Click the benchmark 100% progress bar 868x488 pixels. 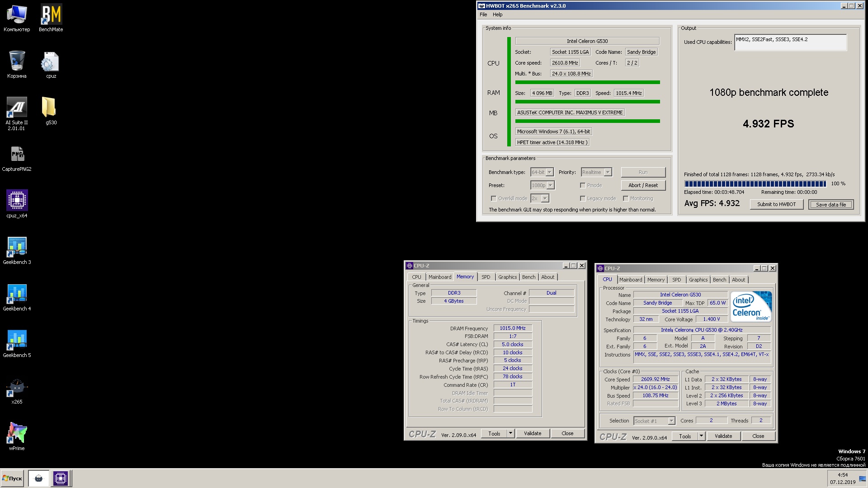[x=755, y=183]
